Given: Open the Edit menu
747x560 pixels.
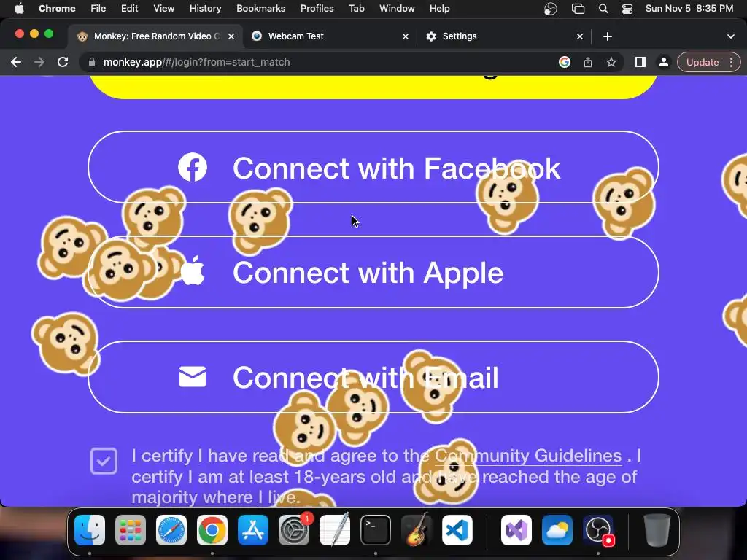Looking at the screenshot, I should pyautogui.click(x=129, y=9).
